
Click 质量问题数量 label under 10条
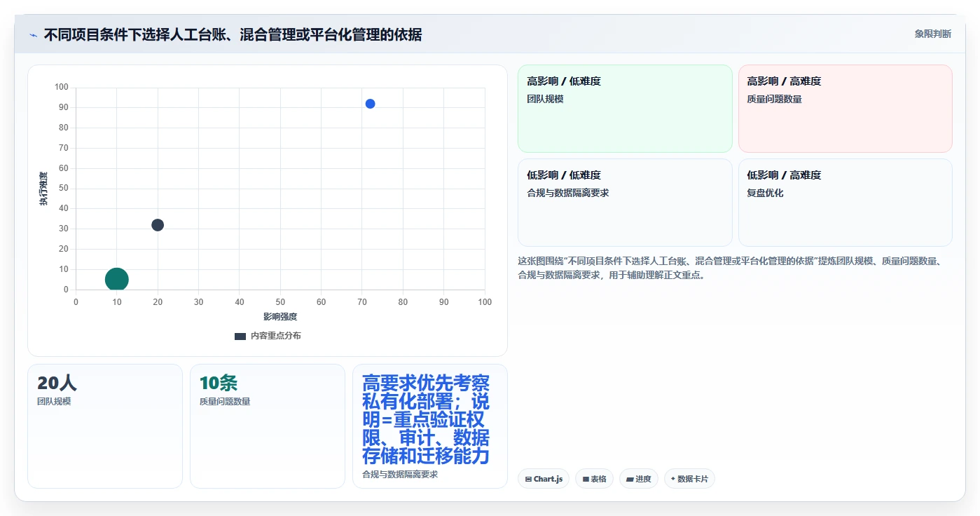click(x=225, y=402)
